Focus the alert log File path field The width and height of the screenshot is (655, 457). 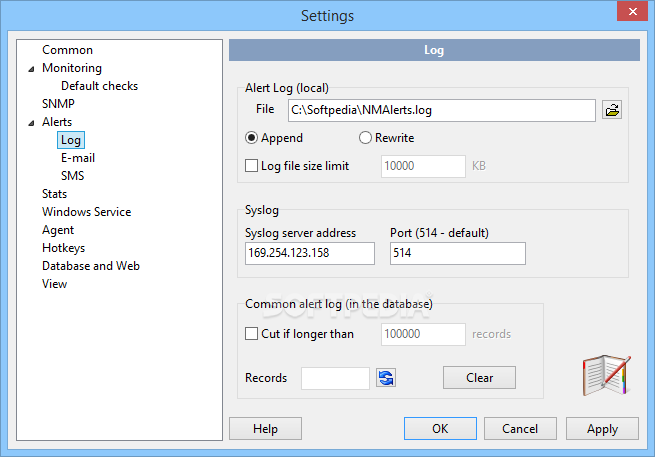[442, 110]
